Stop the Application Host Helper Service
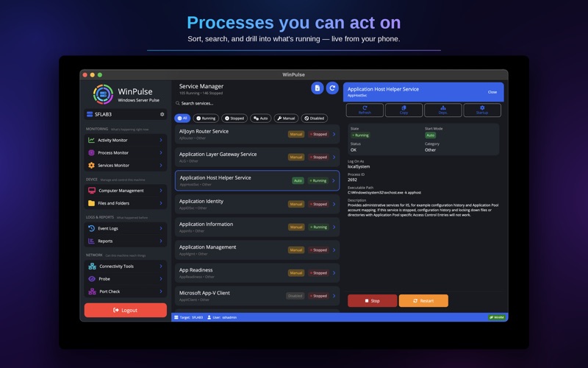Viewport: 588px width, 368px height. point(373,301)
